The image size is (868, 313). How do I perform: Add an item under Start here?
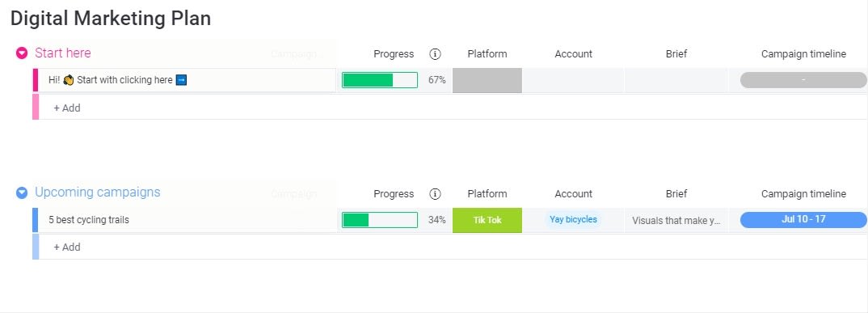pyautogui.click(x=67, y=108)
